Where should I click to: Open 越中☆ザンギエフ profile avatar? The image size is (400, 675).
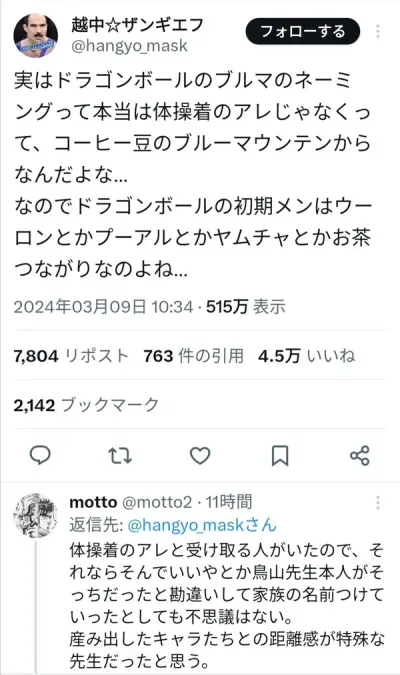coord(36,36)
